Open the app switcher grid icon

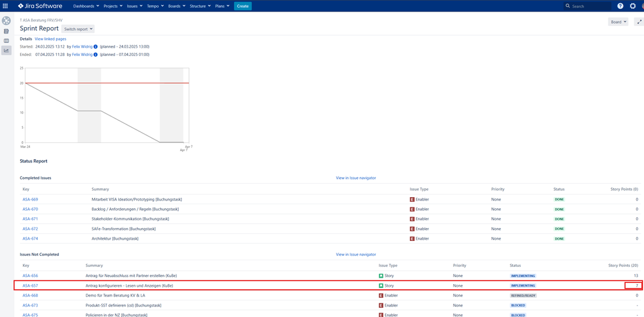(x=5, y=6)
